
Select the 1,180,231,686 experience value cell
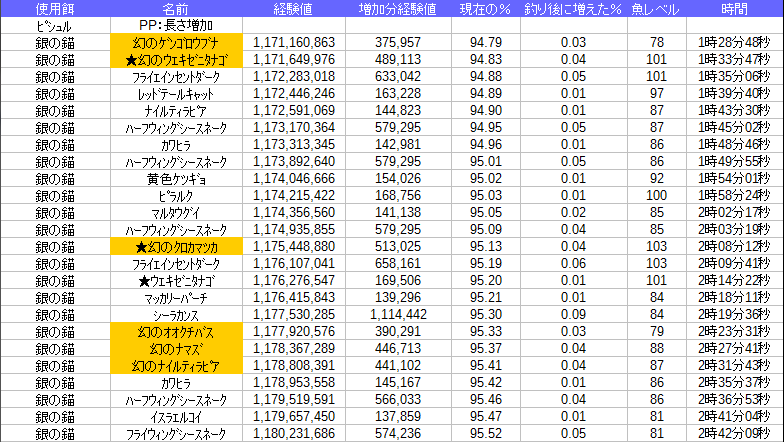(x=294, y=433)
